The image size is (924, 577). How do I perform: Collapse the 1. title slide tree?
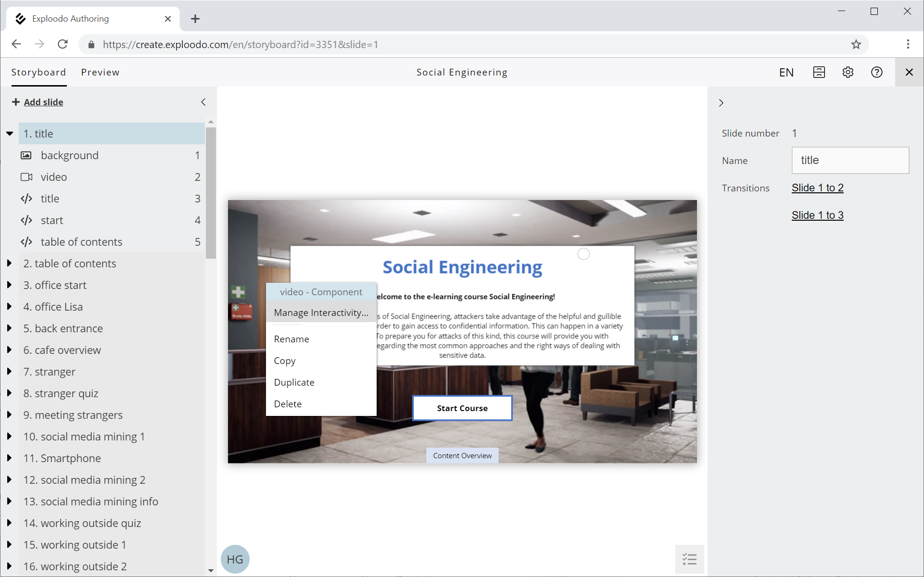[10, 134]
